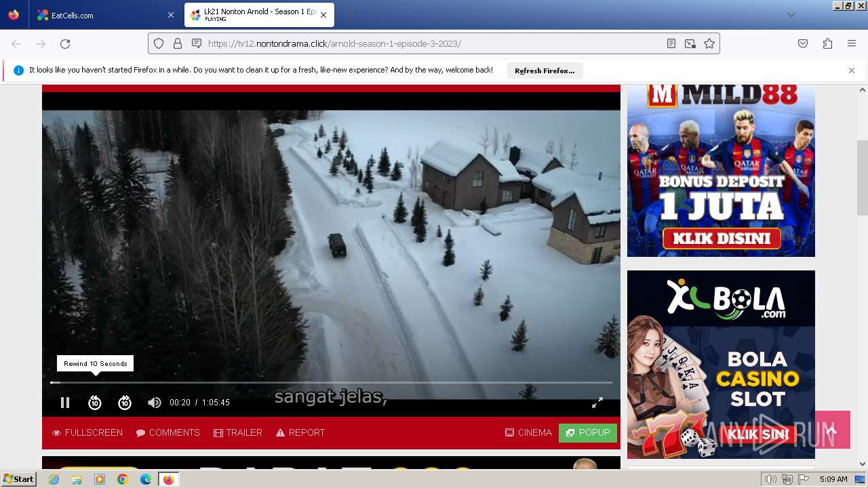This screenshot has height=488, width=868.
Task: Open the video in POPUP
Action: click(x=588, y=433)
